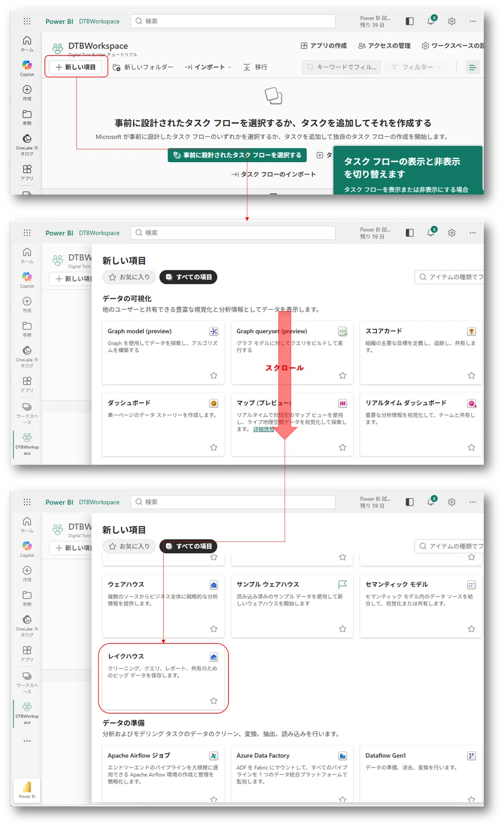This screenshot has height=827, width=504.
Task: Click 新しいフォルダー in top screenshot toolbar
Action: pyautogui.click(x=143, y=67)
